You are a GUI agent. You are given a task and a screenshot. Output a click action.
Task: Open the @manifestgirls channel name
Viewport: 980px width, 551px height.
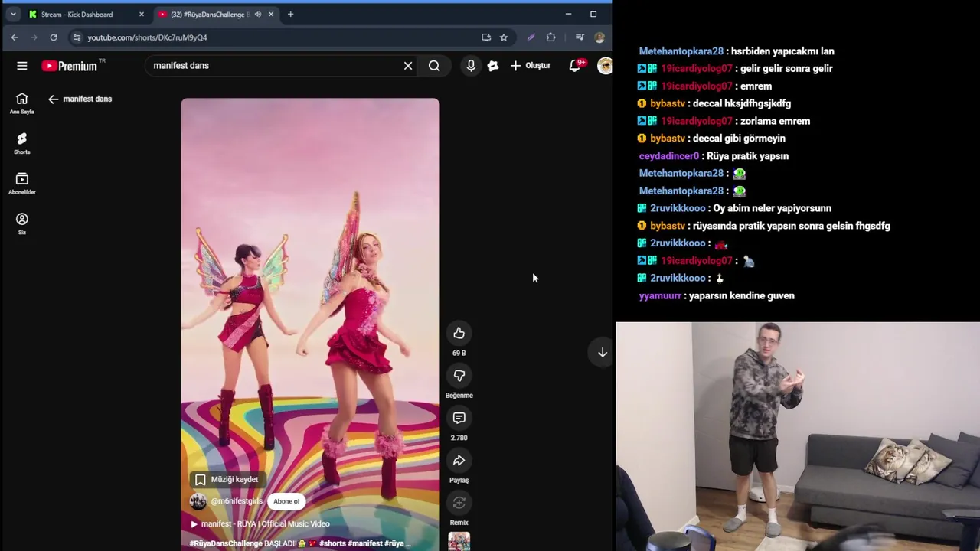[x=237, y=501]
